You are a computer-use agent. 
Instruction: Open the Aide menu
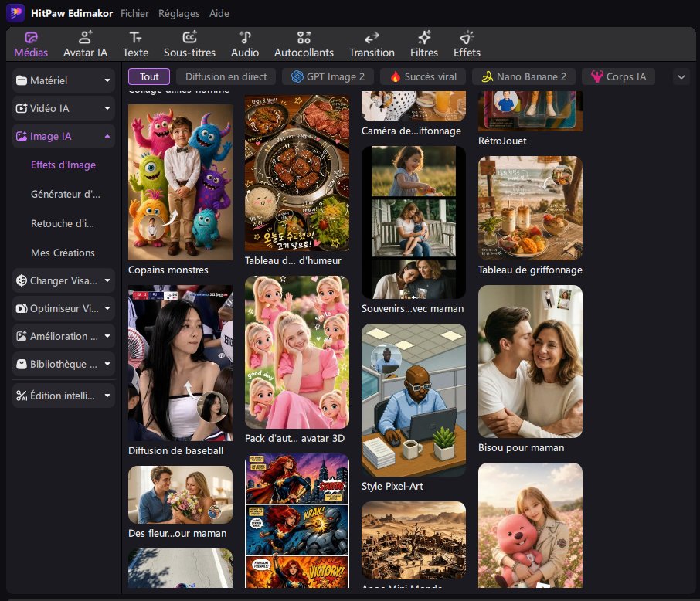tap(219, 13)
